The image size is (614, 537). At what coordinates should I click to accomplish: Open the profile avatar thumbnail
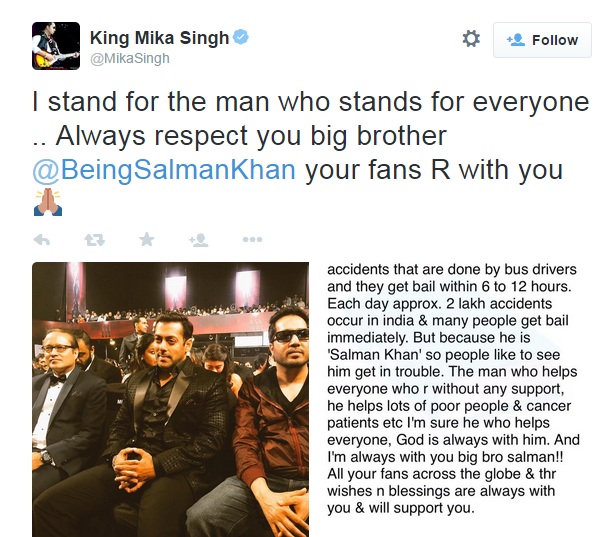coord(54,45)
